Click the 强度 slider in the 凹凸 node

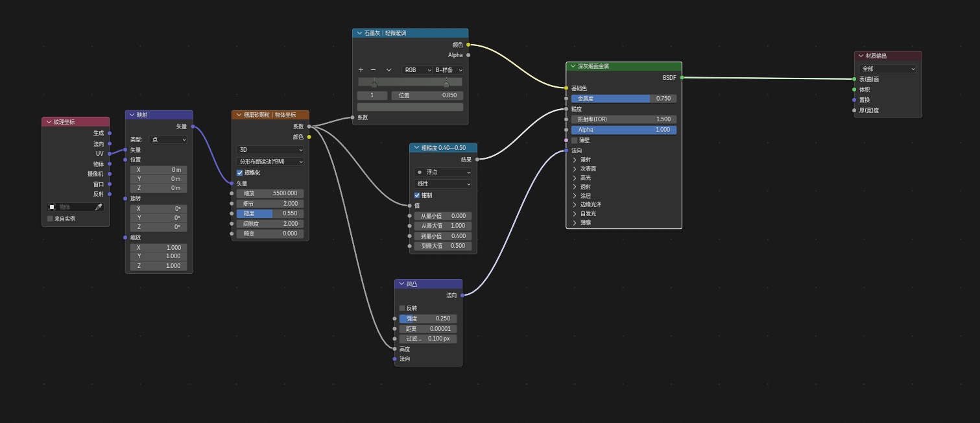pyautogui.click(x=428, y=319)
